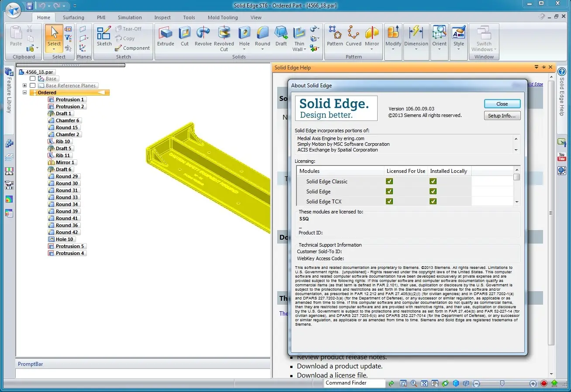
Task: Save the document from quick access toolbar
Action: (30, 6)
